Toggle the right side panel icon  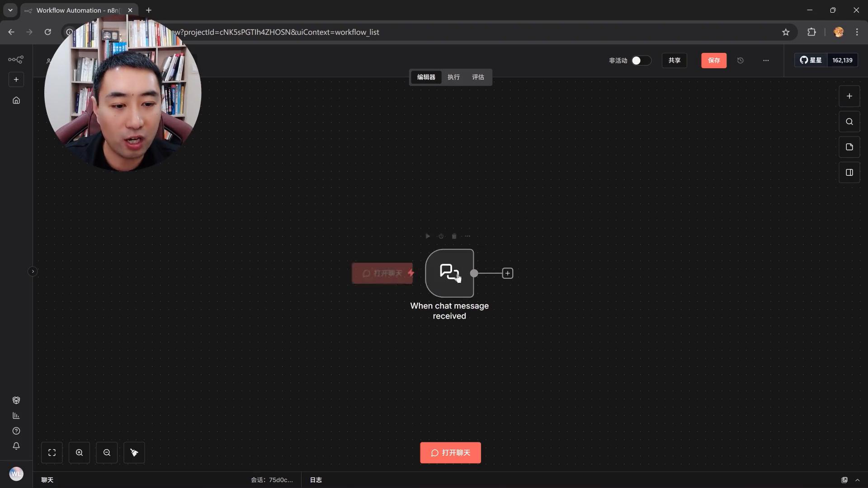pos(849,172)
